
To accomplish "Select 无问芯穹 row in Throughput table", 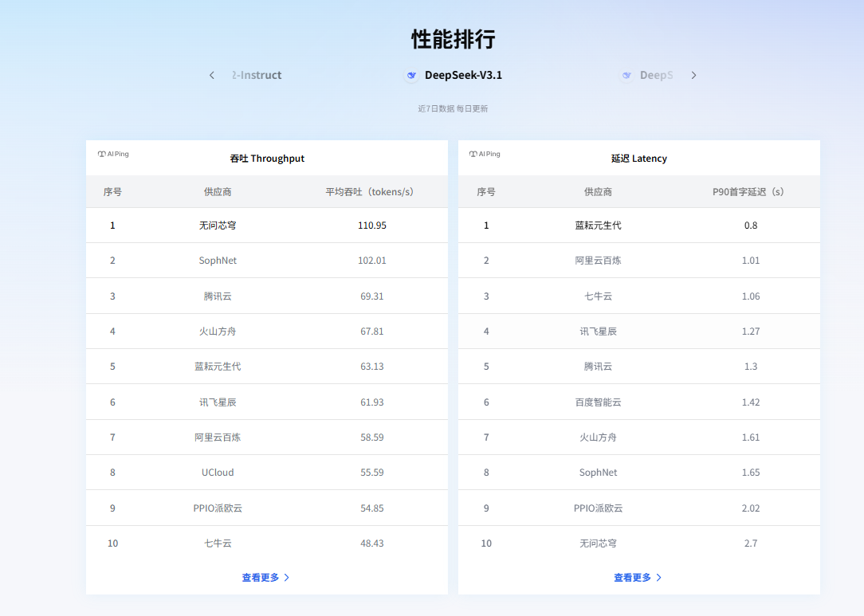I will coord(218,226).
